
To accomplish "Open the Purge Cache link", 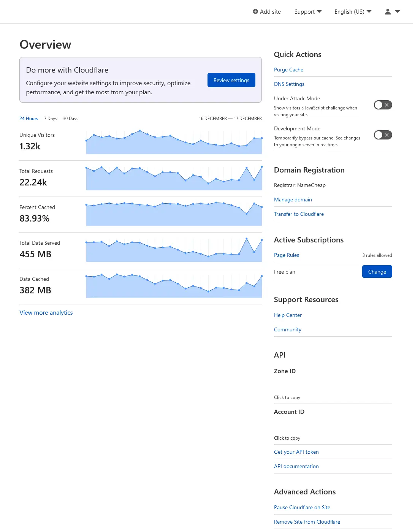I will 288,70.
